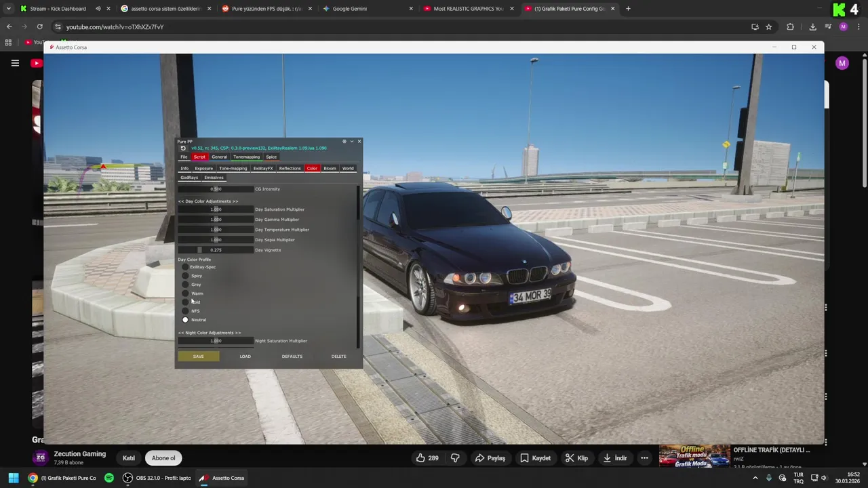Collapse Pure PP panel with chevron
This screenshot has width=868, height=488.
coord(351,142)
